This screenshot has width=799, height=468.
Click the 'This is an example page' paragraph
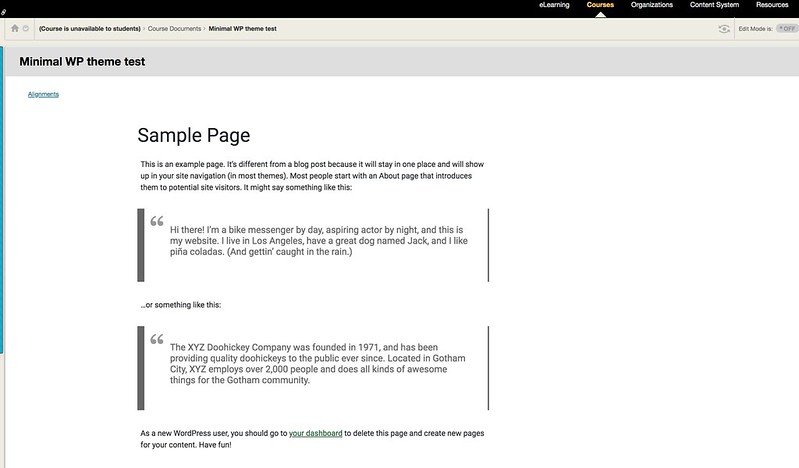[312, 176]
